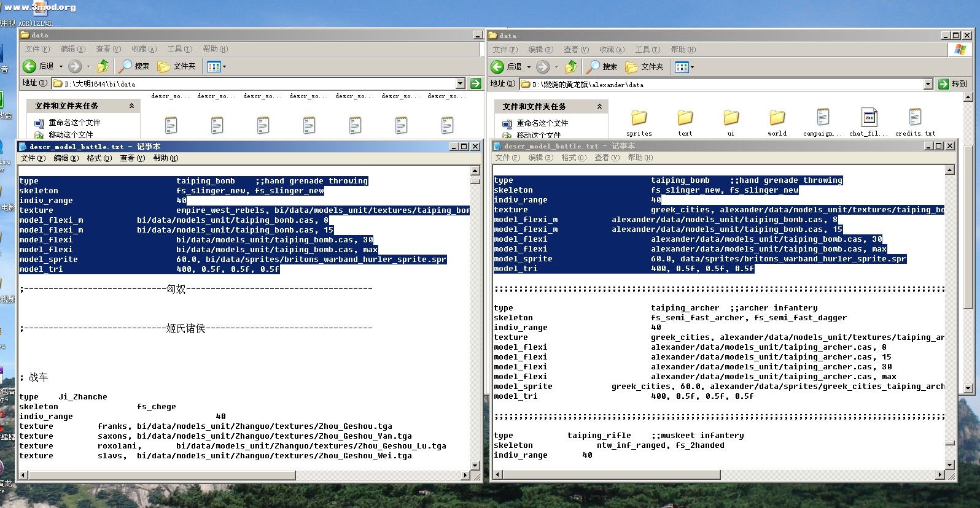Screen dimensions: 980x508
Task: Open 搜索 (Search) in the 大明1644 explorer toolbar
Action: point(134,66)
